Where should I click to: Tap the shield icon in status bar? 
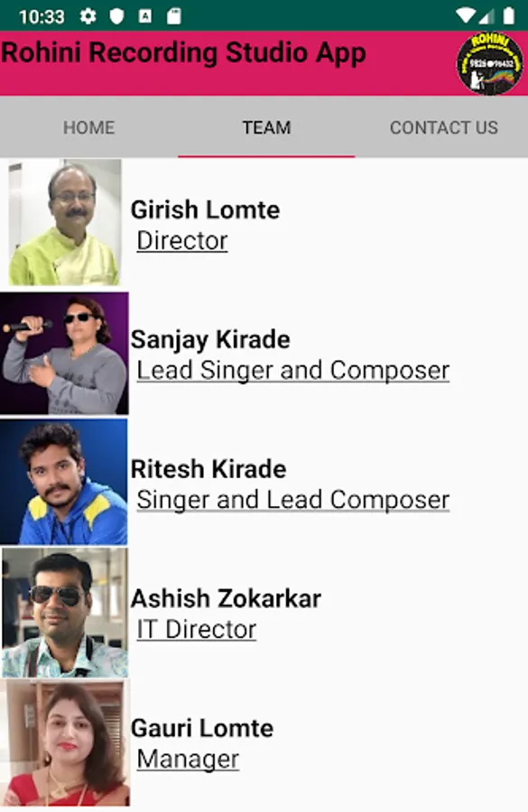pos(117,16)
